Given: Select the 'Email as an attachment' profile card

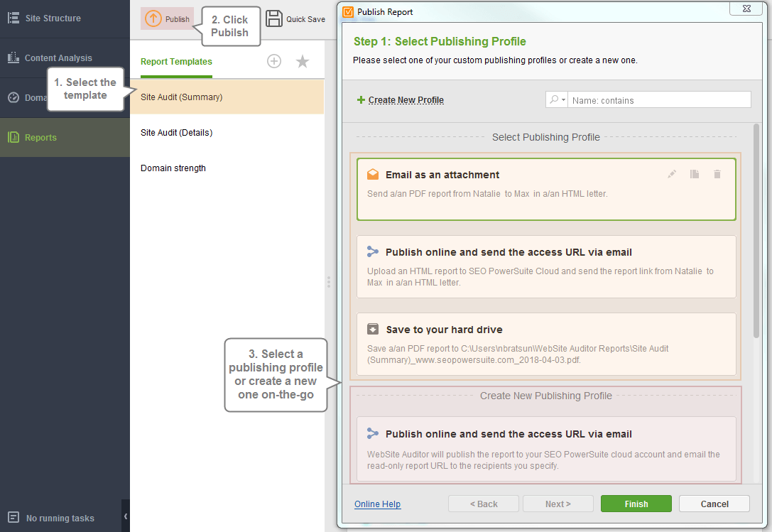Looking at the screenshot, I should coord(546,189).
